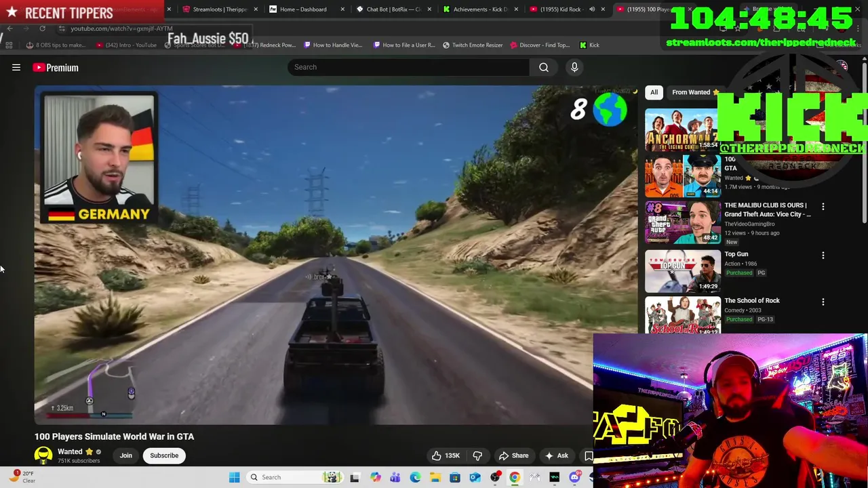Open the Windows Start menu
This screenshot has height=488, width=868.
tap(234, 477)
